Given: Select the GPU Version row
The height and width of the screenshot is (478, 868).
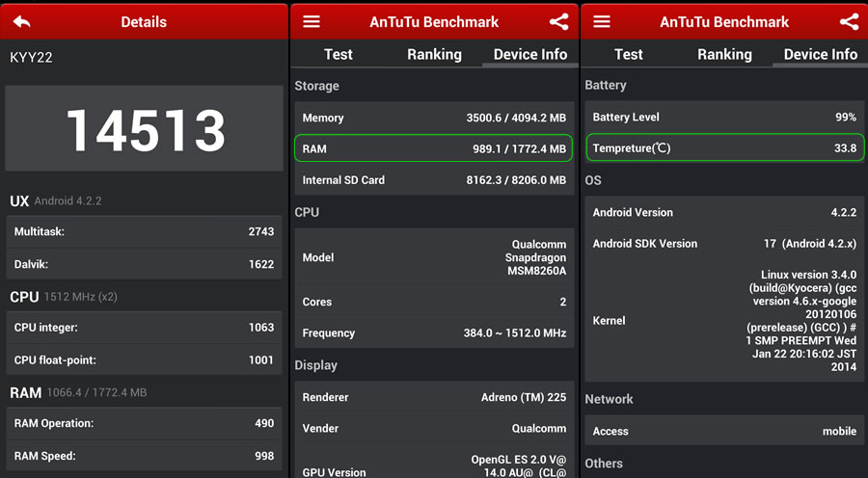Looking at the screenshot, I should (434, 464).
